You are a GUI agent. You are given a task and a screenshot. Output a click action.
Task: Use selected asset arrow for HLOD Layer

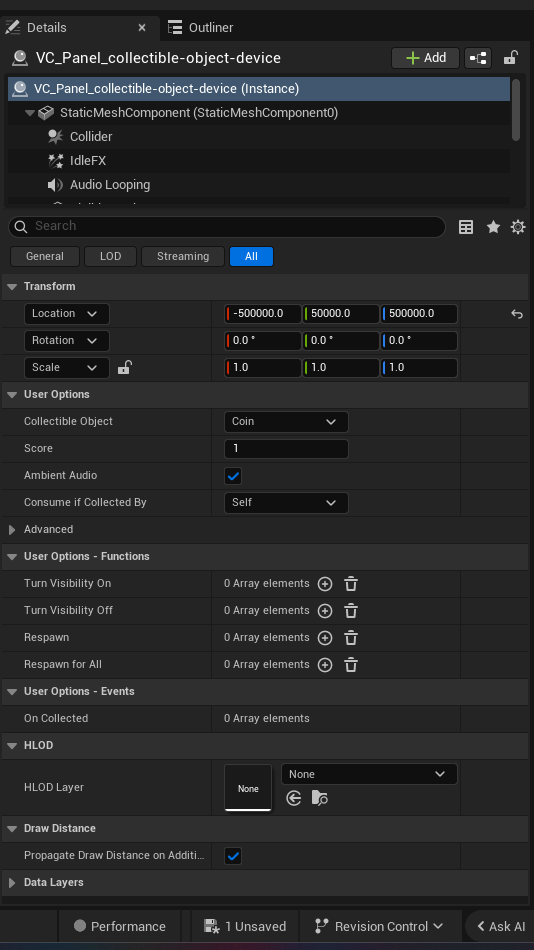pos(294,799)
